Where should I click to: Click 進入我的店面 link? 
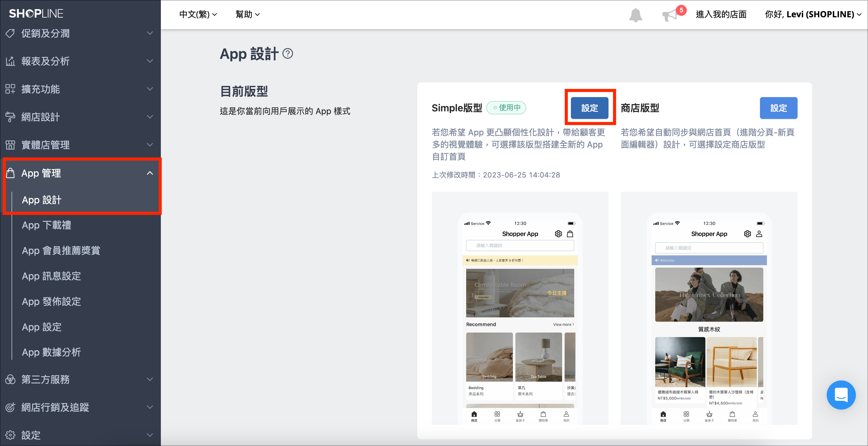coord(721,15)
